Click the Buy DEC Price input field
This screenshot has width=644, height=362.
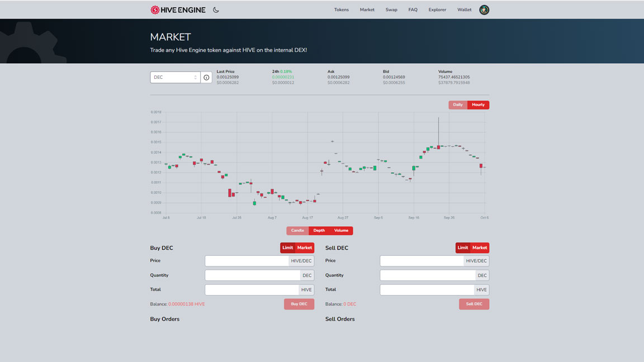click(x=247, y=261)
